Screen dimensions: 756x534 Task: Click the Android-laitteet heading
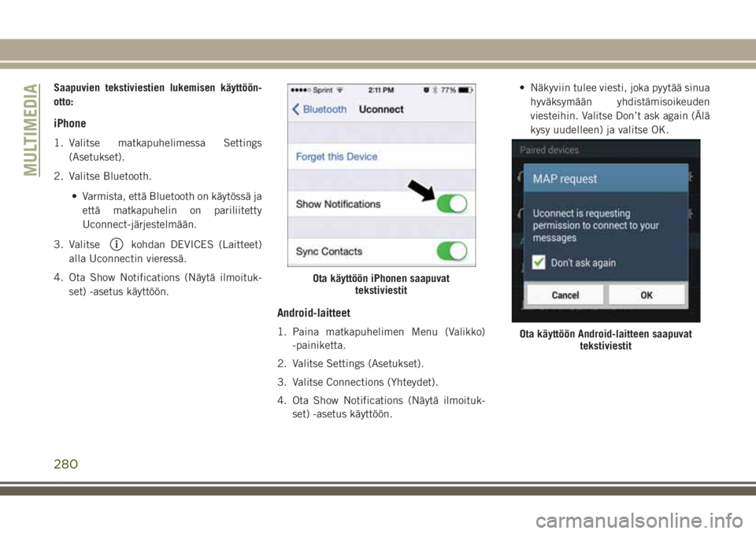click(314, 313)
